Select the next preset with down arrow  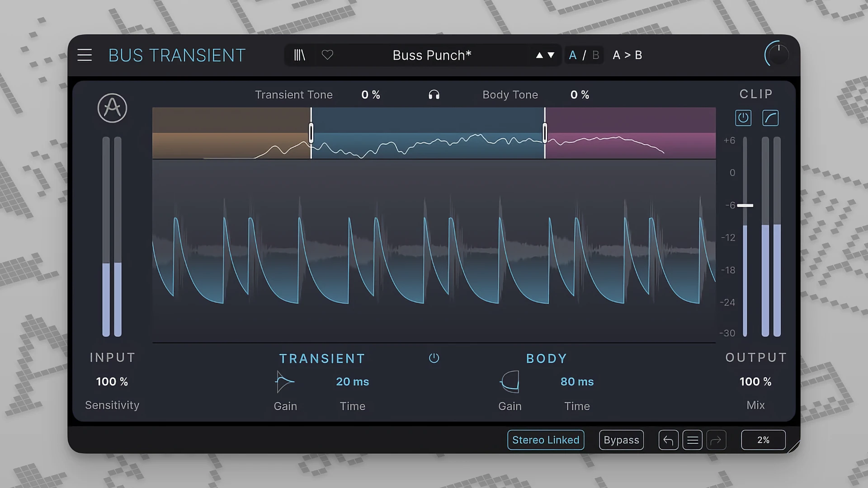coord(551,55)
